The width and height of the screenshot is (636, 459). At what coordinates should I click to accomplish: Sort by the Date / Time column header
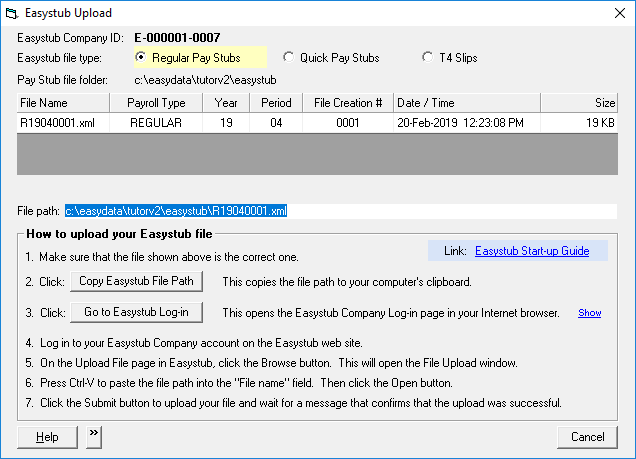pyautogui.click(x=467, y=103)
